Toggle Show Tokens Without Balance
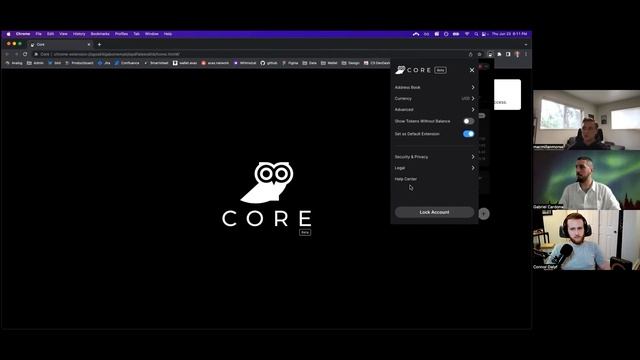640x360 pixels. (x=468, y=121)
